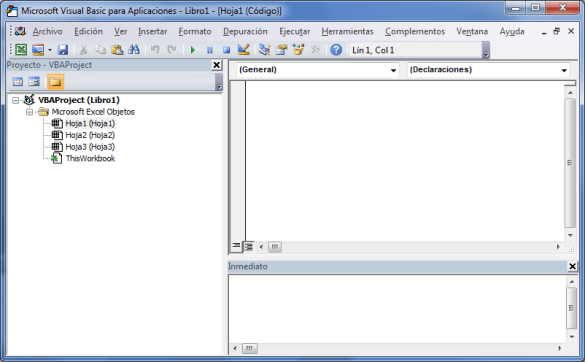585x362 pixels.
Task: Click the Cut scissors icon
Action: click(84, 50)
